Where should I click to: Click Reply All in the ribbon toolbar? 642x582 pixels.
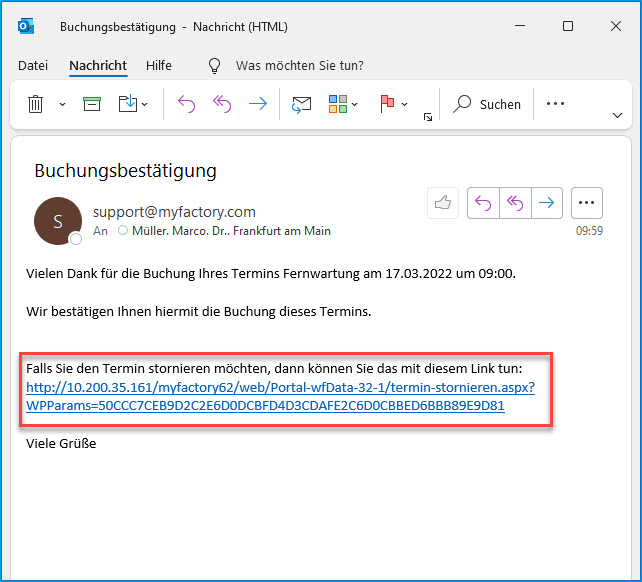pyautogui.click(x=222, y=104)
